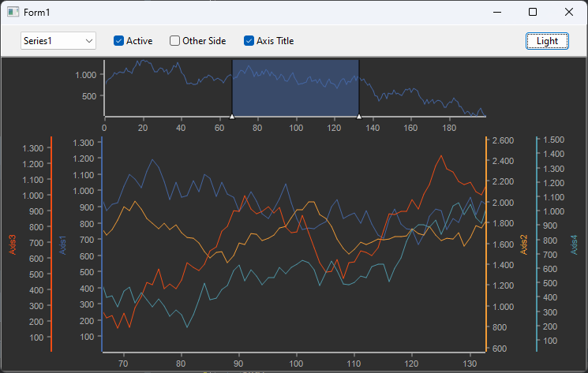Image resolution: width=588 pixels, height=373 pixels.
Task: Click the 70 label on bottom axis
Action: [123, 364]
